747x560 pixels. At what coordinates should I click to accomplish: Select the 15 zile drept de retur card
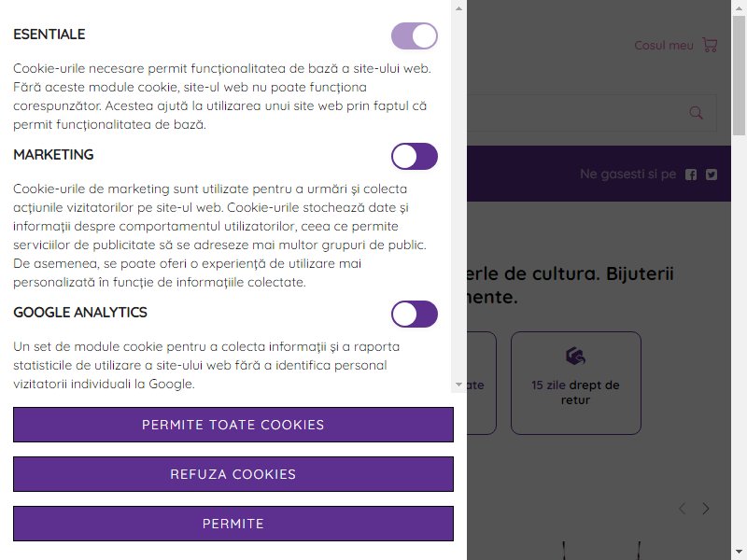576,383
